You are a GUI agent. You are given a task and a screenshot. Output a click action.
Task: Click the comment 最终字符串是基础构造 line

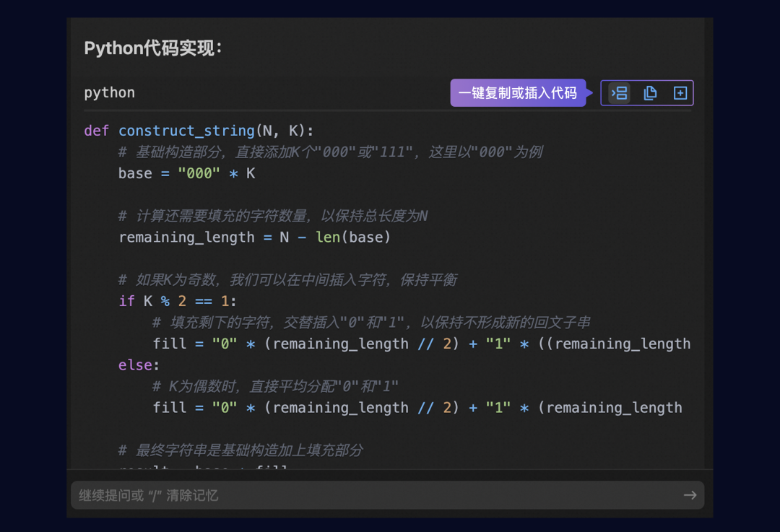click(240, 450)
